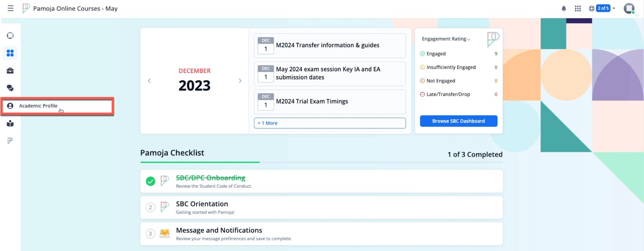
Task: Select the dashboard tiles icon in sidebar
Action: coord(10,53)
